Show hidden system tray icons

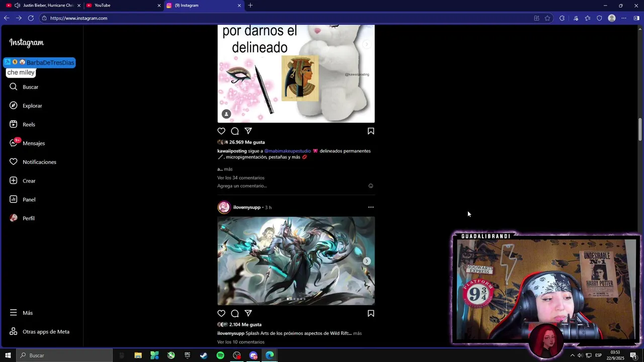click(x=572, y=355)
